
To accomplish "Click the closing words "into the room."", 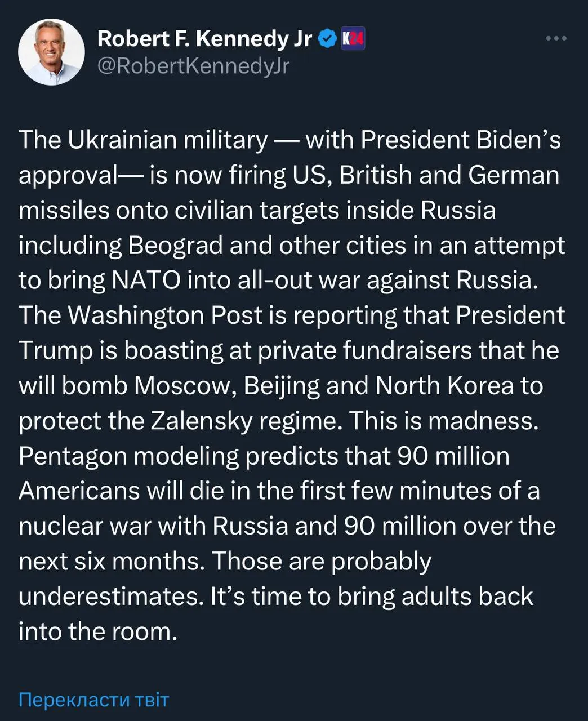I will click(97, 631).
